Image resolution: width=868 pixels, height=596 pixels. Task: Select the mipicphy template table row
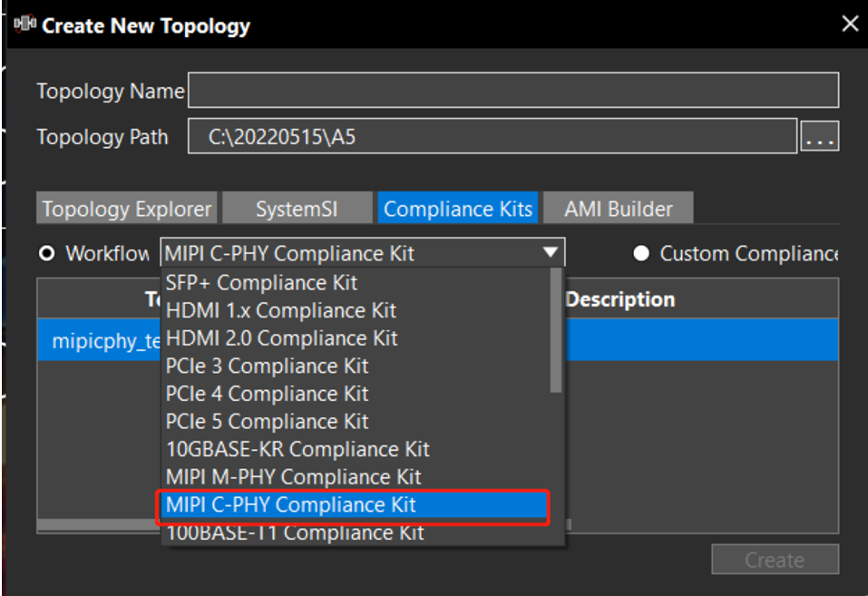[437, 340]
